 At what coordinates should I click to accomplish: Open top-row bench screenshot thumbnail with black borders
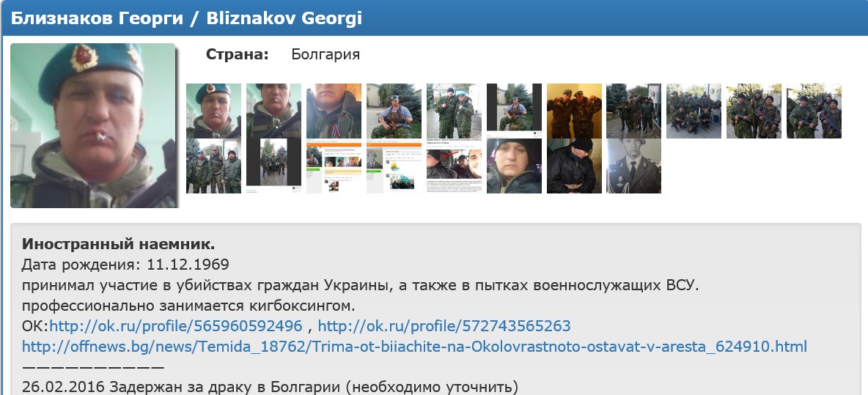(514, 111)
